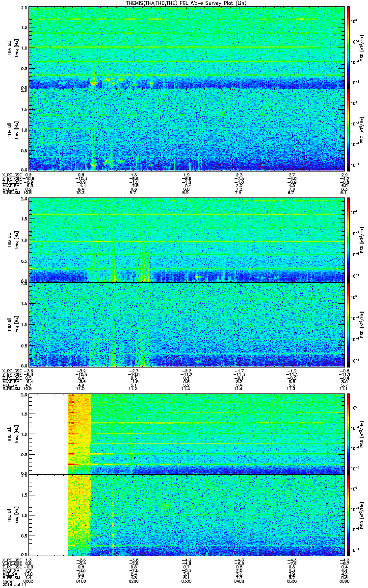This screenshot has width=368, height=588.
Task: Click the PSD color bar beside THA B-perpendicular panel
Action: coord(348,48)
